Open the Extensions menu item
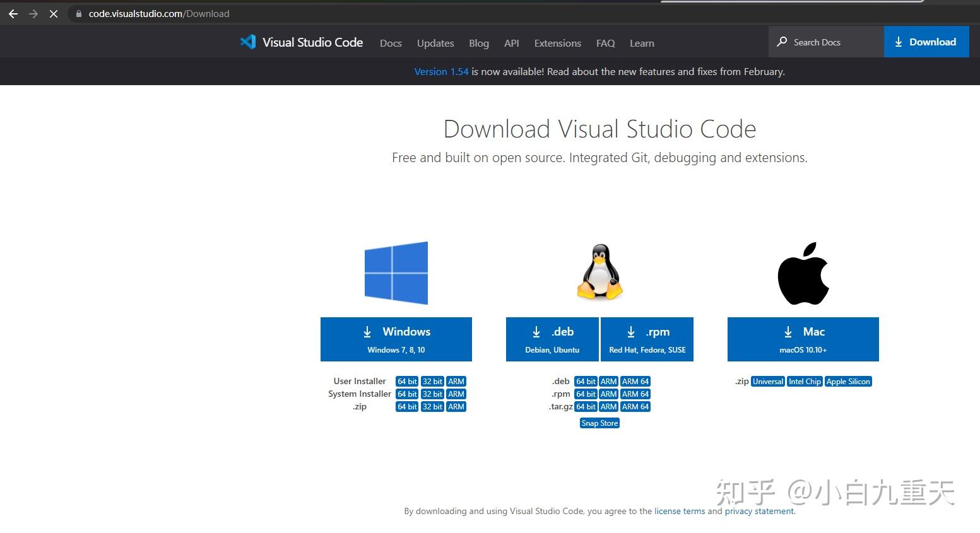 pyautogui.click(x=557, y=43)
